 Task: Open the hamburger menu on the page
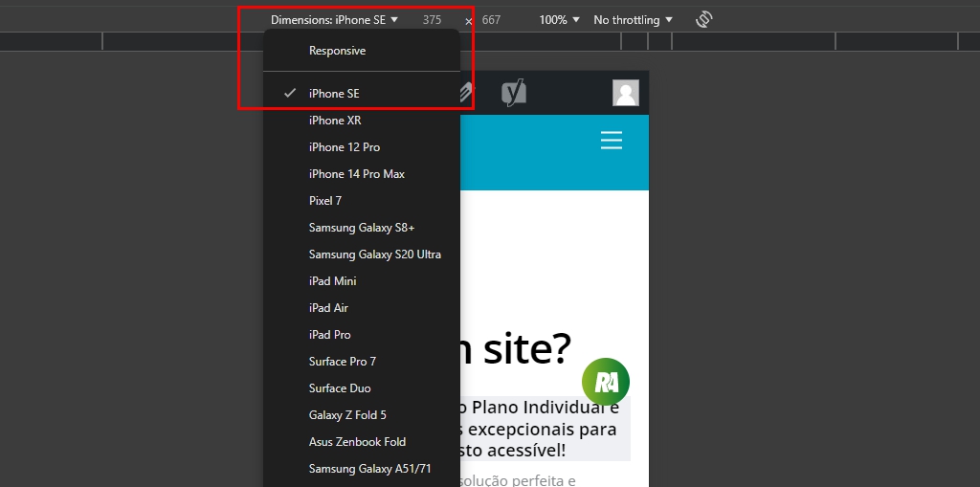pos(612,140)
